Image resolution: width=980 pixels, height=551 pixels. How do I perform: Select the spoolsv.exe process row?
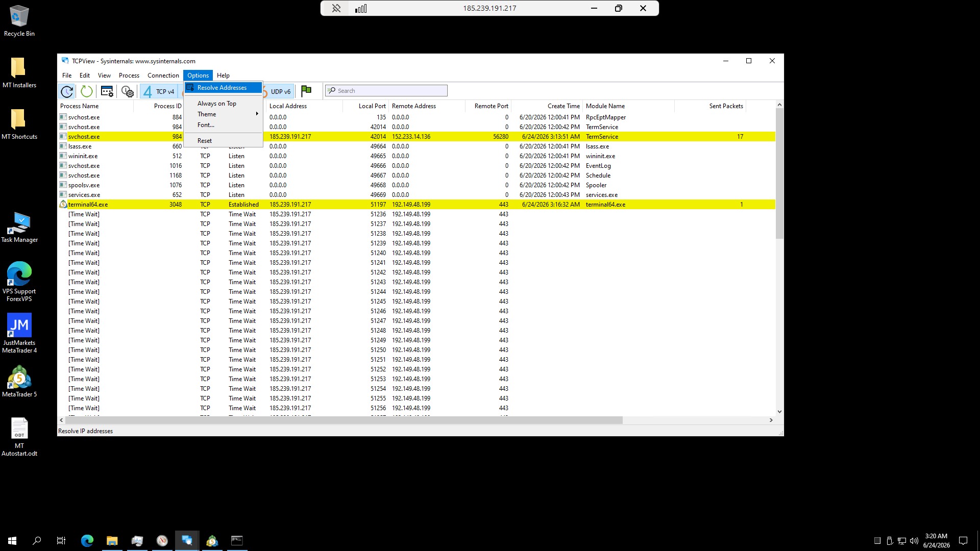pos(416,185)
